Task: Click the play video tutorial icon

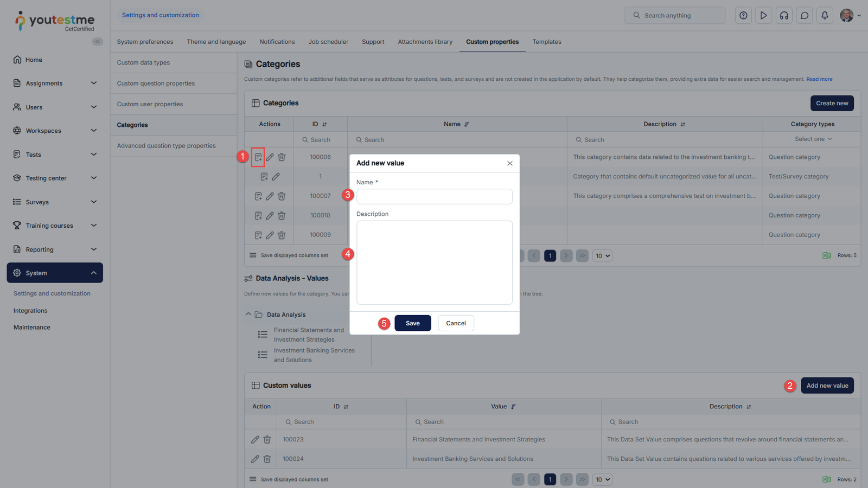Action: (763, 16)
